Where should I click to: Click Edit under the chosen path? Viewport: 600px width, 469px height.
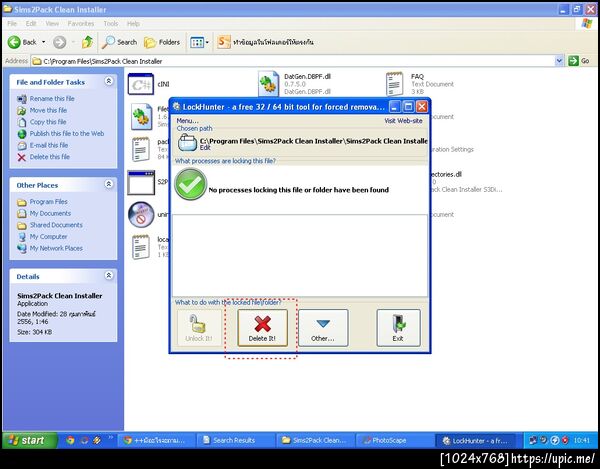click(x=205, y=148)
